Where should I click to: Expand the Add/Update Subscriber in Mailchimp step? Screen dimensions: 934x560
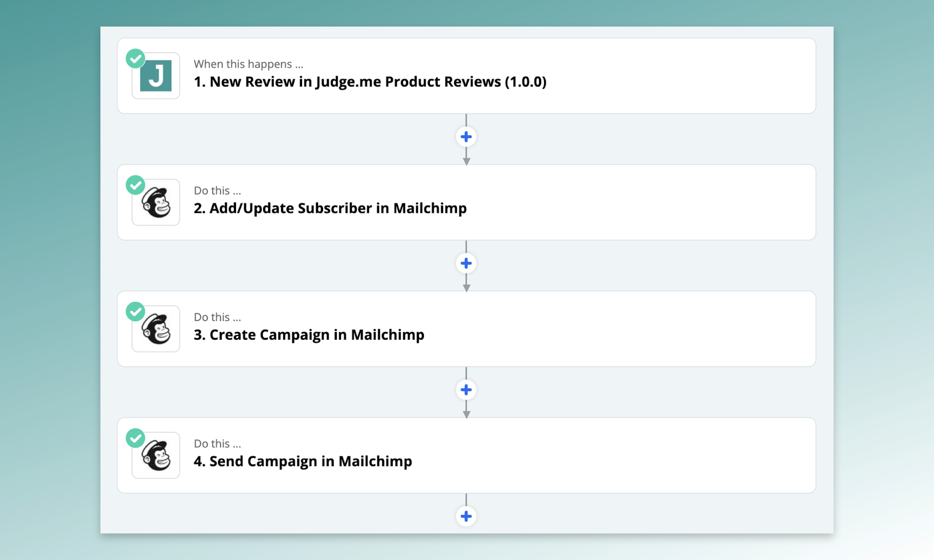330,208
